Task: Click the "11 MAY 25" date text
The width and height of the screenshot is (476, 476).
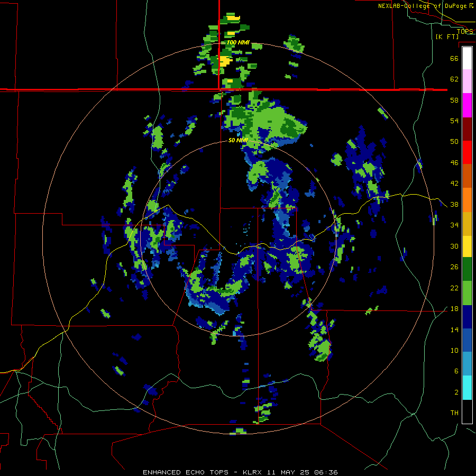Action: (288, 472)
